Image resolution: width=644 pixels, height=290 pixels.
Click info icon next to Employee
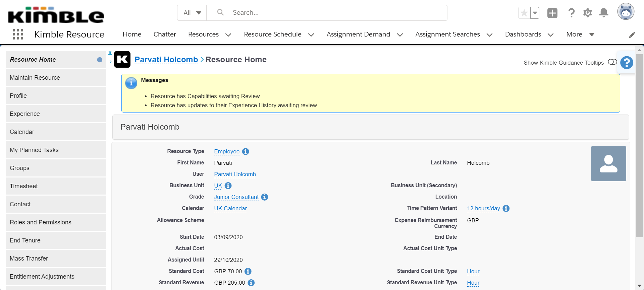point(246,151)
